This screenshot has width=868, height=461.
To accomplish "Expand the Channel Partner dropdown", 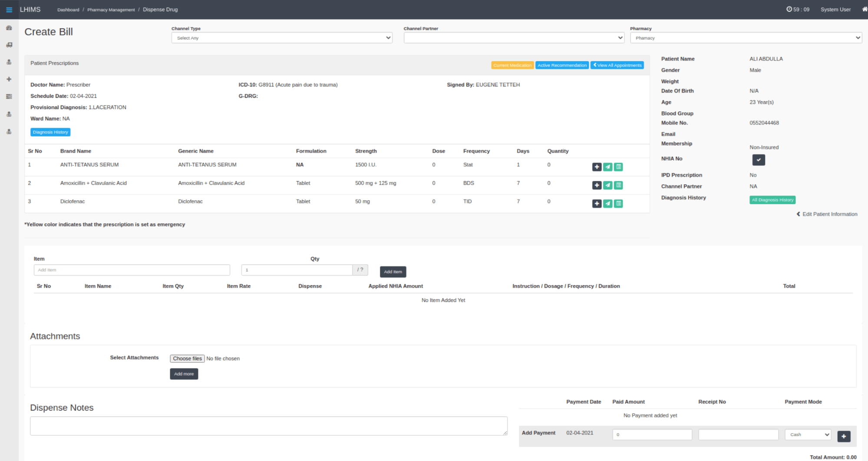I will click(x=514, y=38).
